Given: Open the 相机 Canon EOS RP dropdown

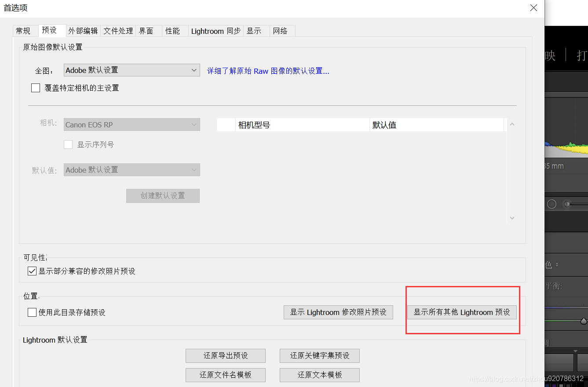Looking at the screenshot, I should click(132, 125).
